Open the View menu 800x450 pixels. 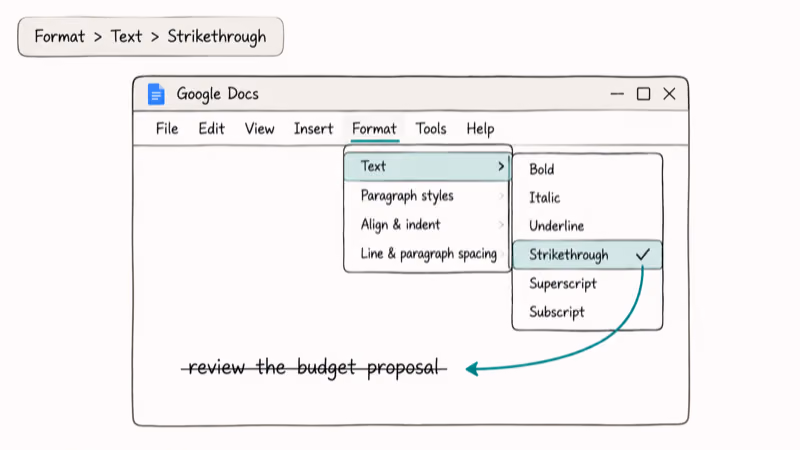point(259,129)
